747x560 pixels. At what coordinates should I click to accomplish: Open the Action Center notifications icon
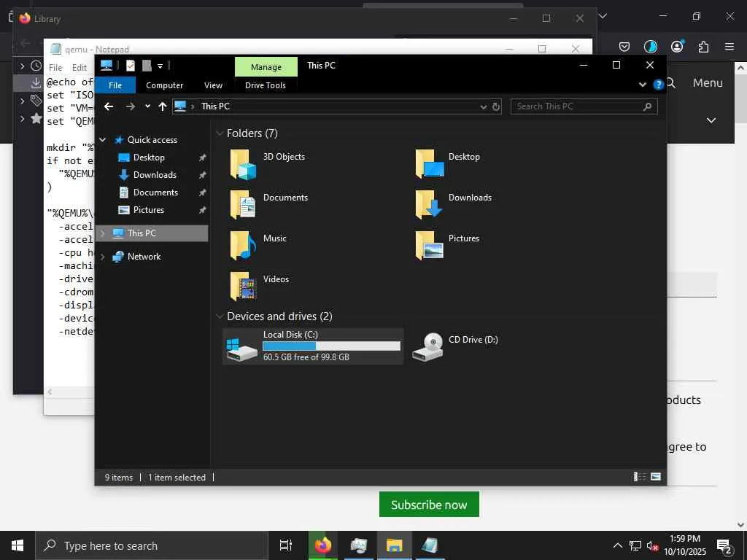pyautogui.click(x=724, y=547)
